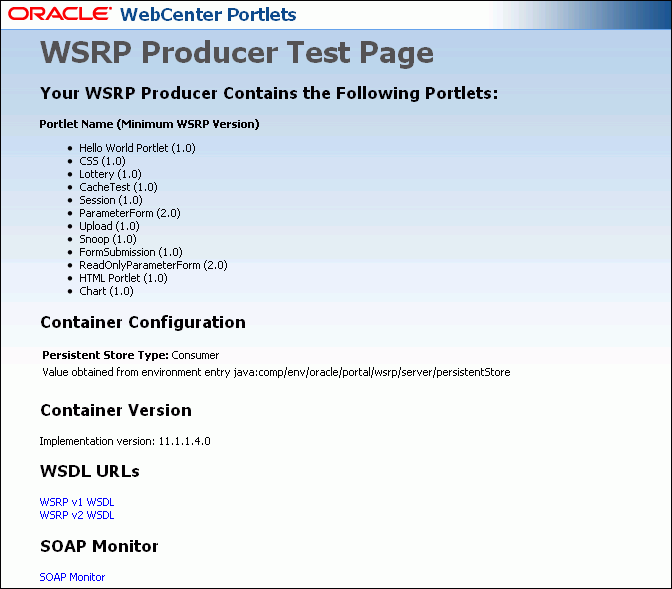Select the ParameterForm (2.0) list entry
The height and width of the screenshot is (589, 672).
coord(130,213)
